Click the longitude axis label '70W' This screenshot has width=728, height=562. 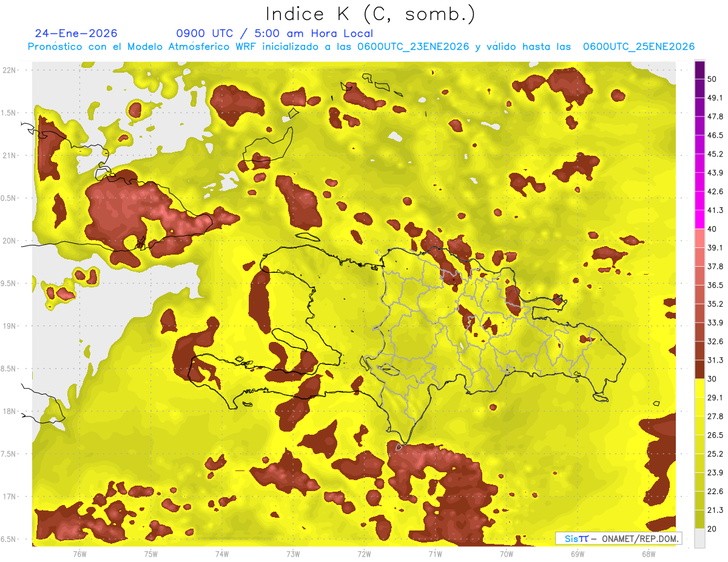pyautogui.click(x=506, y=554)
